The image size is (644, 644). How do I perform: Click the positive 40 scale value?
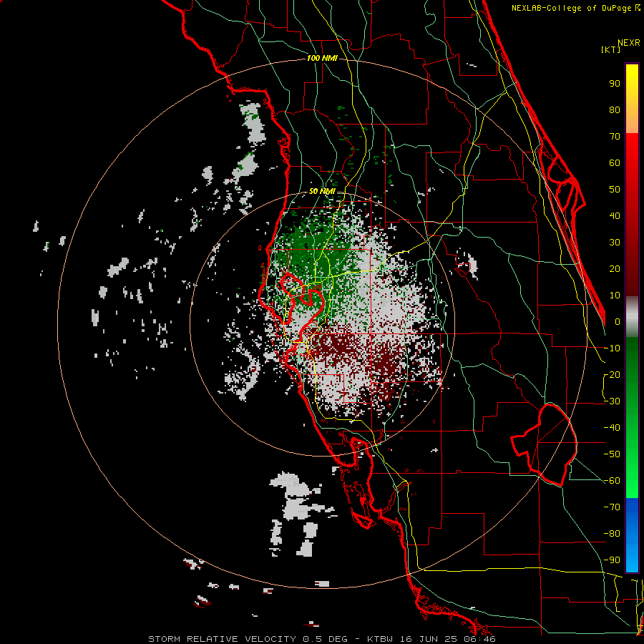(x=615, y=215)
